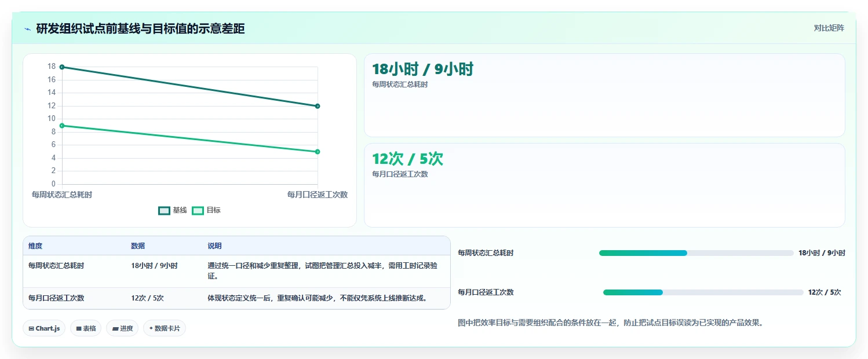Click the description starting 通过统一口径
Screen dimensions: 868x359
pyautogui.click(x=322, y=271)
